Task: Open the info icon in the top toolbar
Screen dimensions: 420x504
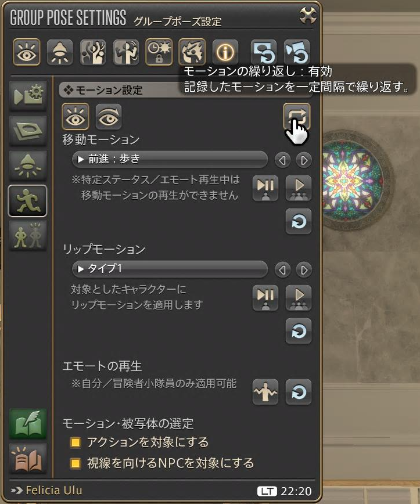Action: coord(225,52)
